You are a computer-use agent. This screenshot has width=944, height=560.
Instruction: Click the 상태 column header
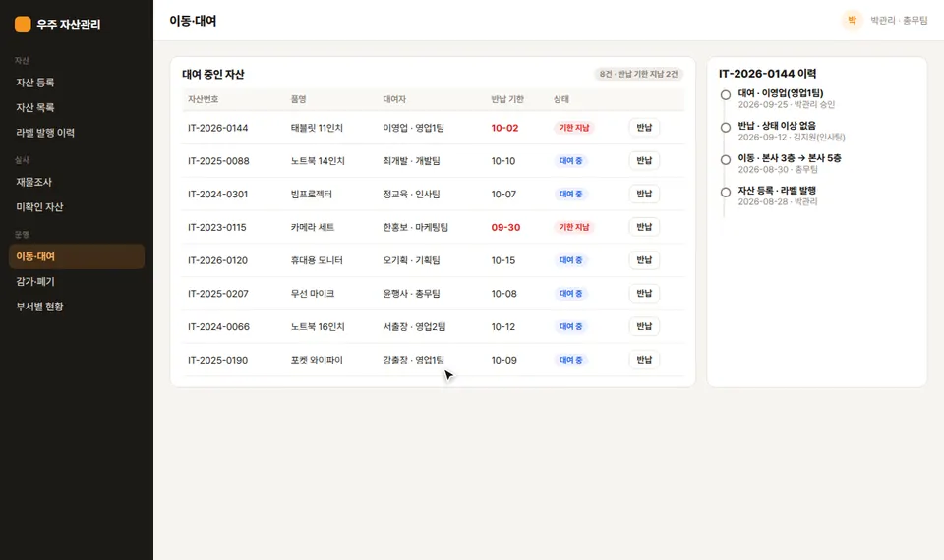pos(561,99)
